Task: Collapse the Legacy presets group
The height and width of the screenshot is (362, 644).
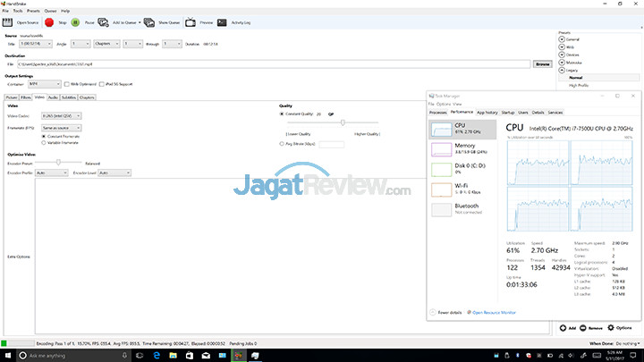Action: click(562, 71)
